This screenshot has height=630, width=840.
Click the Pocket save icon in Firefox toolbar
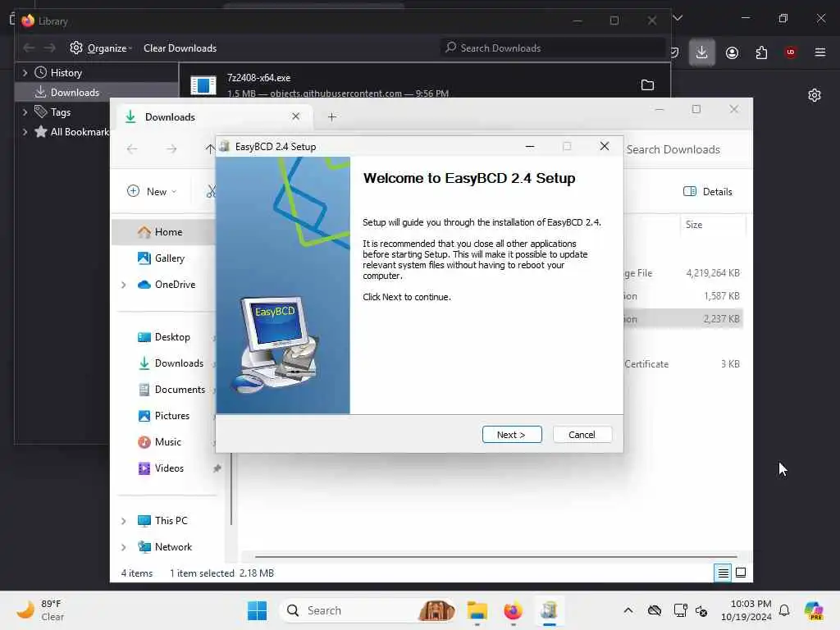point(674,52)
